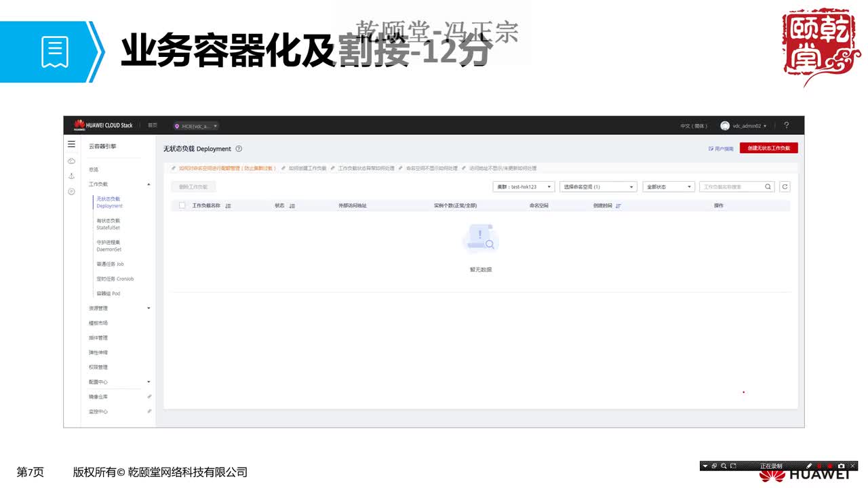Toggle select-all checkbox in table header
The image size is (868, 488).
tap(182, 205)
